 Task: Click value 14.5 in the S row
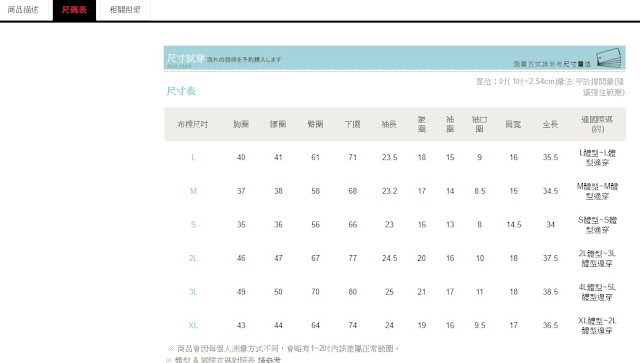click(x=513, y=225)
